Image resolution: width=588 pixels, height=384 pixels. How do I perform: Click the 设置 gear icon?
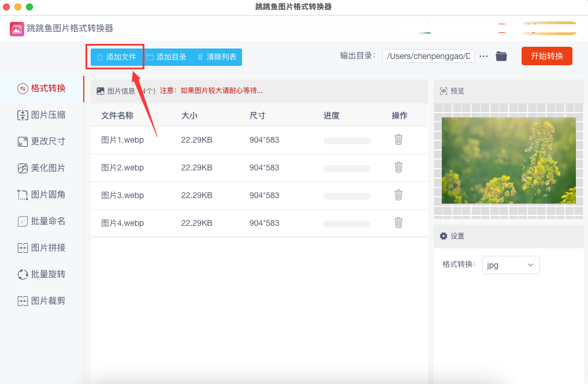pos(444,236)
